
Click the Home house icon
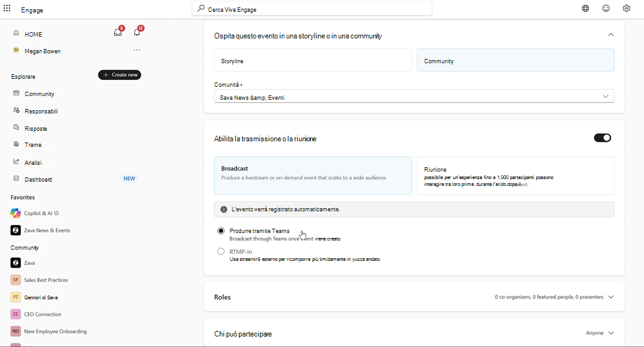tap(16, 33)
